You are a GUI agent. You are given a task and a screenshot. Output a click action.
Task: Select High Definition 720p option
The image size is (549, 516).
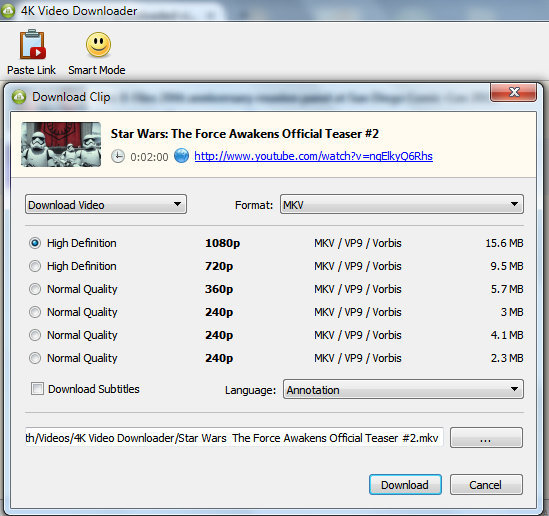[x=35, y=266]
